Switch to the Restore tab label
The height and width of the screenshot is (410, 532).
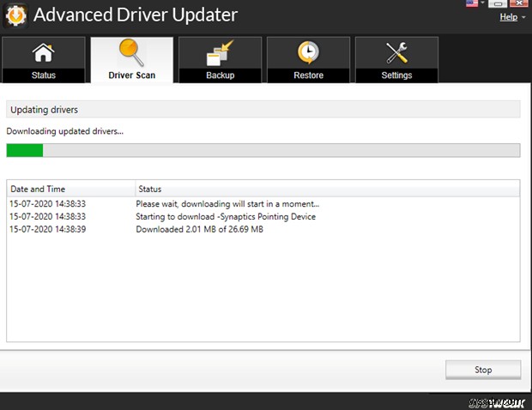[308, 75]
